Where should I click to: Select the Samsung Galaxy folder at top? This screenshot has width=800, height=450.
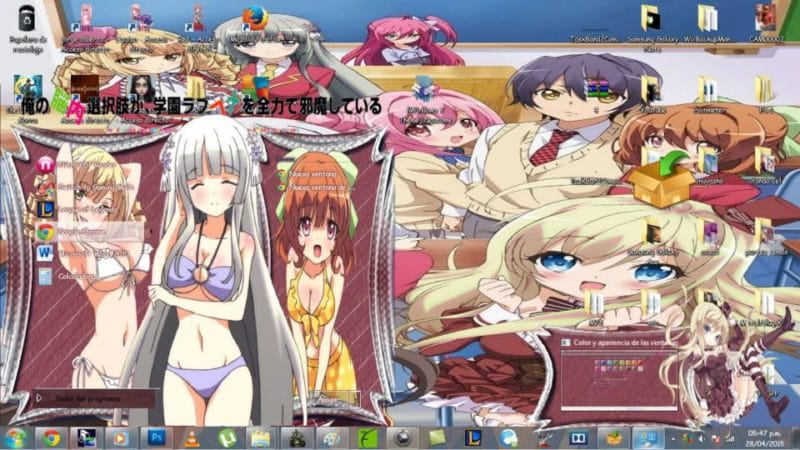pos(652,27)
